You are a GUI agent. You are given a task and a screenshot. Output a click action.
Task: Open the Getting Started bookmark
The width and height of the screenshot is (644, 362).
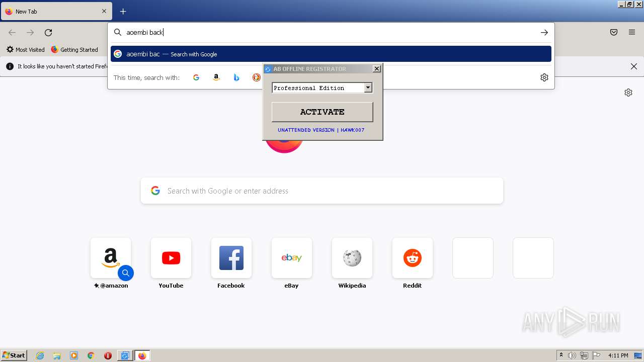[74, 50]
